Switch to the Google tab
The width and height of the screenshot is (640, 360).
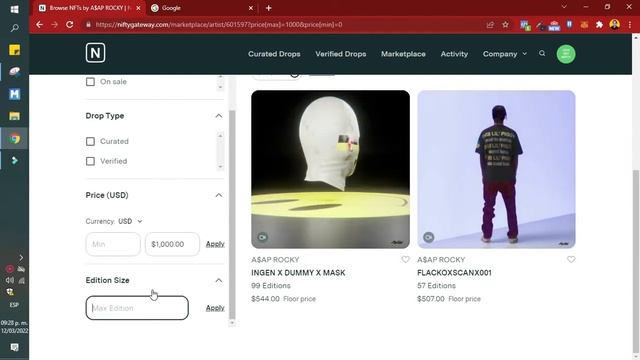coord(202,8)
